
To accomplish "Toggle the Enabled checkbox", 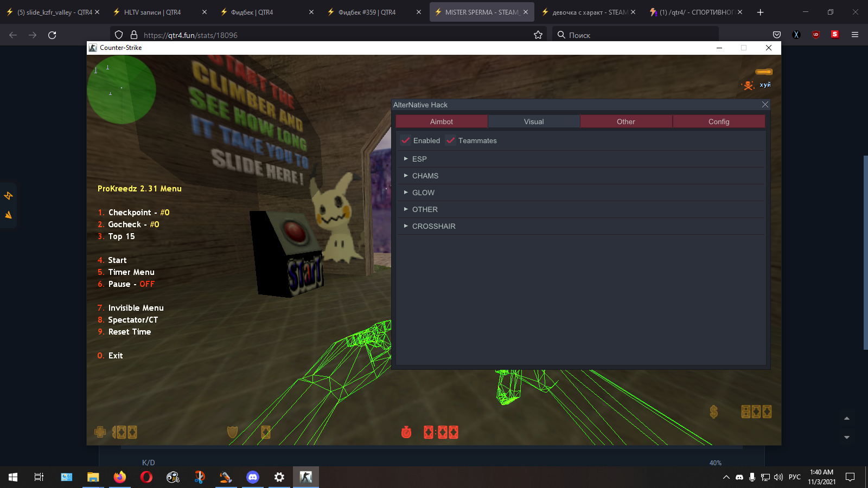I will pyautogui.click(x=405, y=140).
